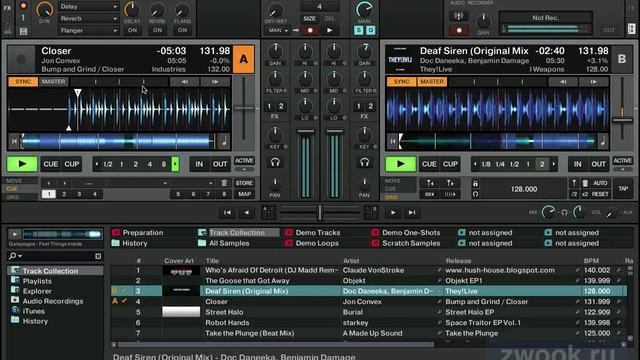Viewport: 640px width, 360px height.
Task: Click Deck A tempo fader
Action: click(x=244, y=109)
